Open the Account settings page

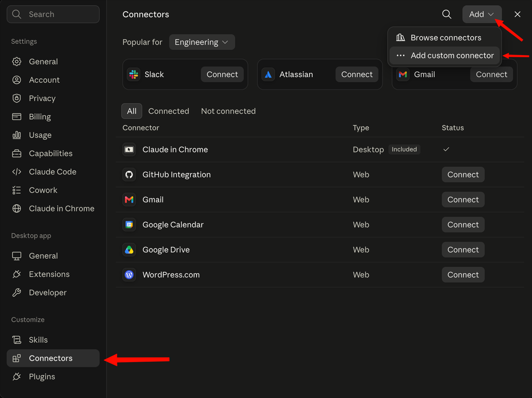[54, 79]
